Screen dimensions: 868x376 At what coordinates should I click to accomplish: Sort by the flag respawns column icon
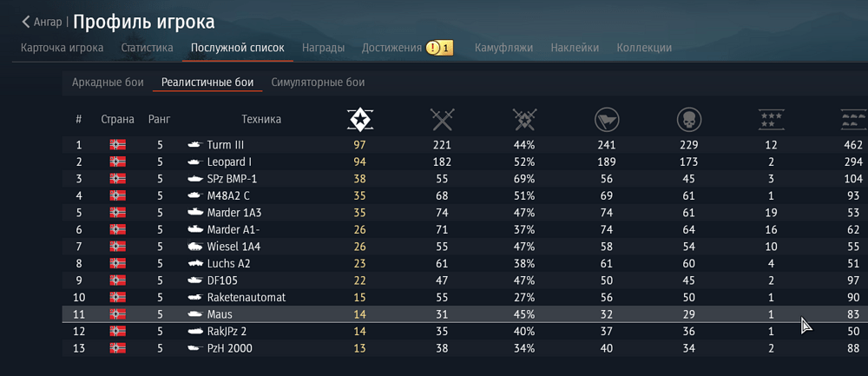606,119
